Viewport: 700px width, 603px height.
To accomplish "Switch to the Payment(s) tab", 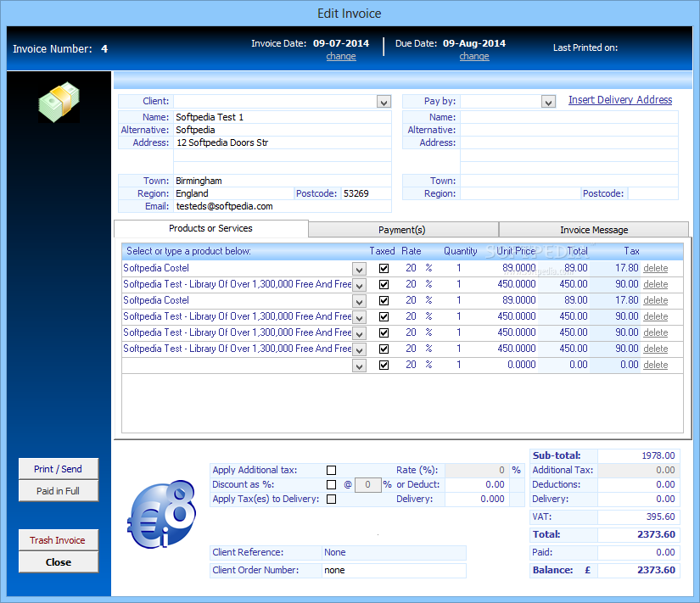I will coord(403,230).
